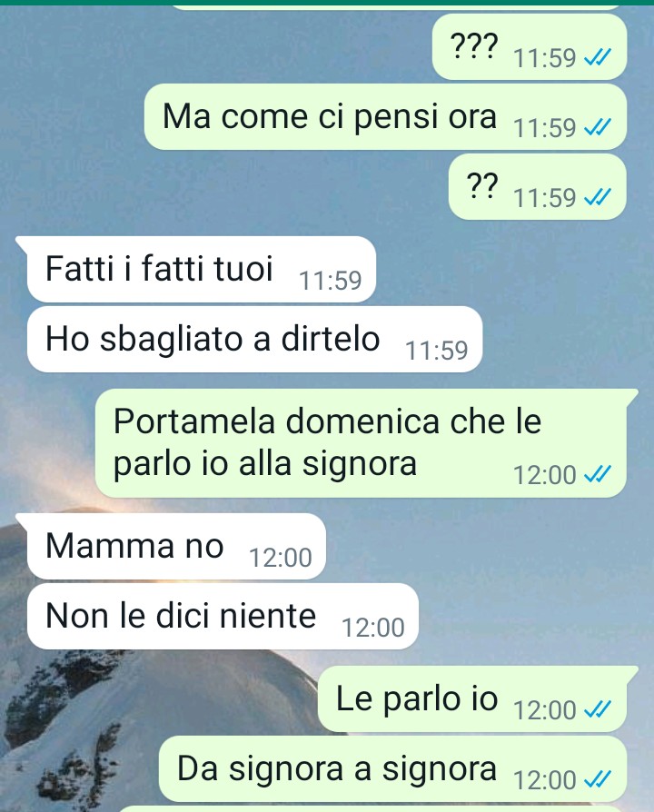Click the 11:59 timestamp of 'Fatti i fatti tuoi'
The width and height of the screenshot is (654, 812).
coord(330,280)
